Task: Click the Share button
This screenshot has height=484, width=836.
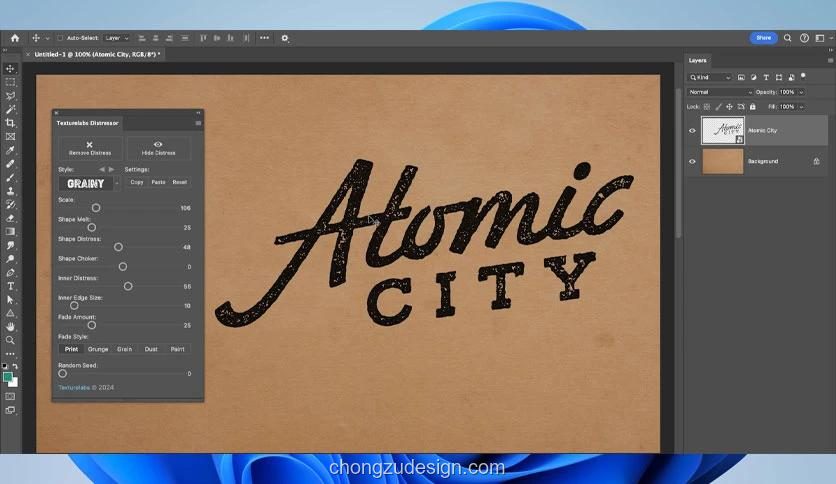Action: coord(763,38)
